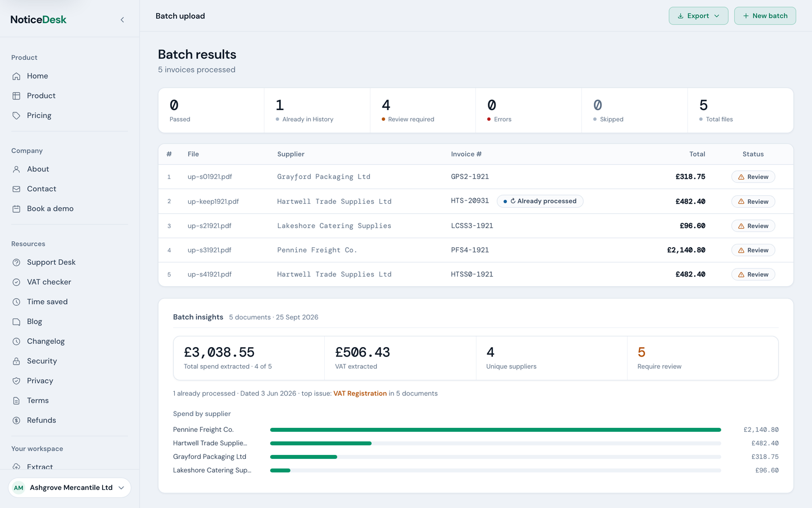Review Lakeshore Catering Supplies invoice
Viewport: 812px width, 508px height.
pos(753,226)
